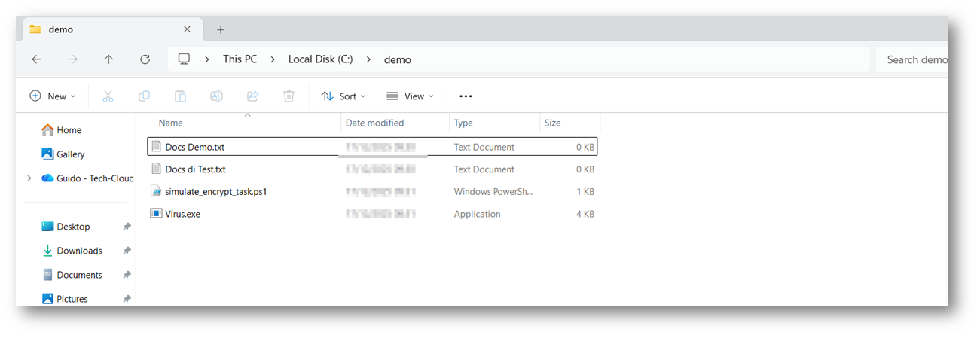Add a new tab with plus button
The width and height of the screenshot is (980, 338).
[221, 29]
